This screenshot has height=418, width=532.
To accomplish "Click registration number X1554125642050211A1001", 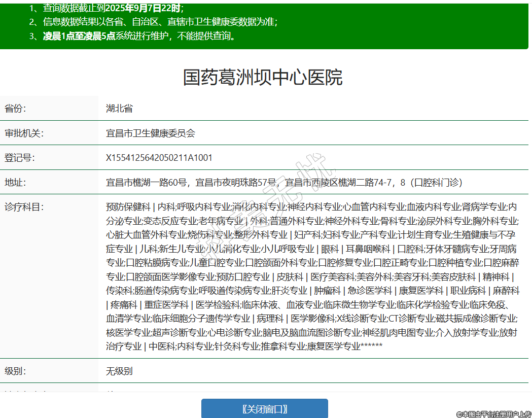I will (x=159, y=158).
